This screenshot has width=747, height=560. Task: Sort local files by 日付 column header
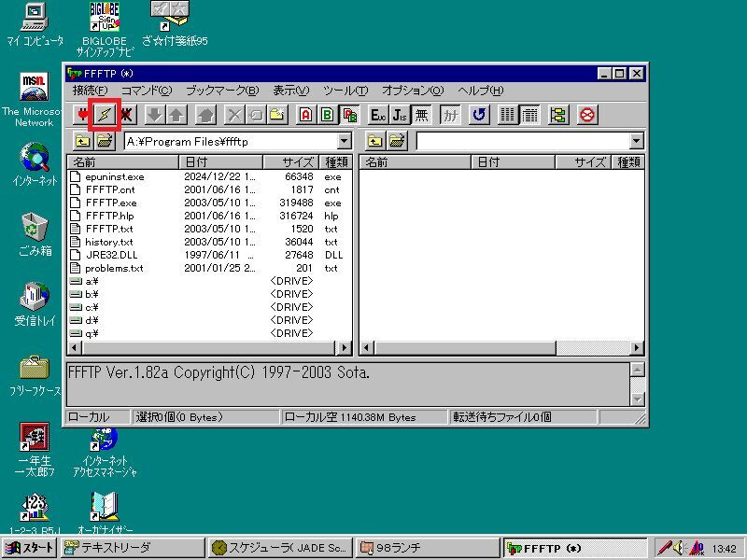(x=221, y=161)
